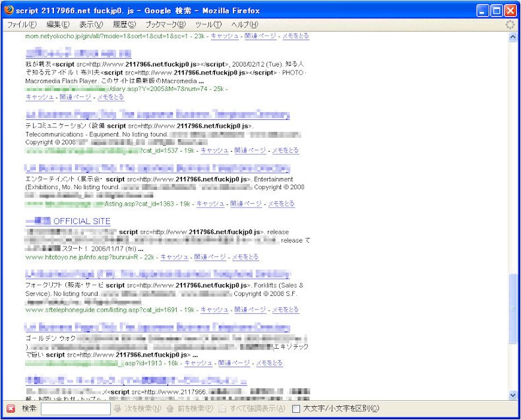Open the ヘルプ(H) menu
521x420 pixels.
(245, 24)
